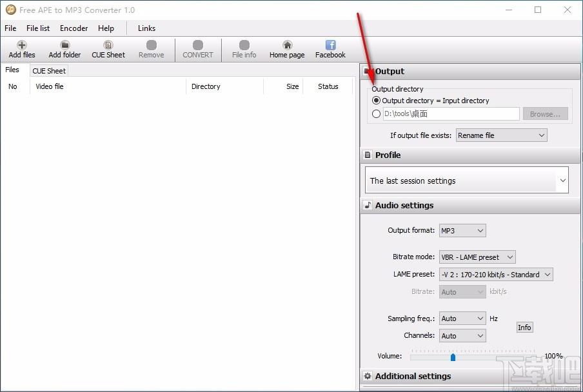Click the Additional settings gear icon
Viewport: 583px width, 392px height.
pos(368,376)
